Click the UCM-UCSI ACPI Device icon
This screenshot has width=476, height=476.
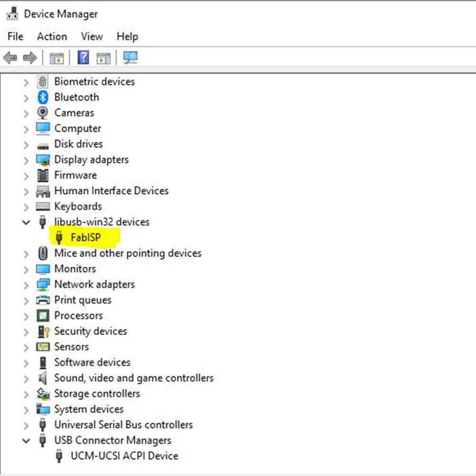[x=59, y=456]
